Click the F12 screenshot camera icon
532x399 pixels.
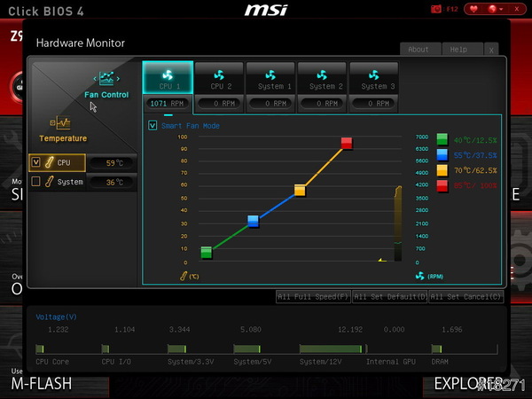435,9
